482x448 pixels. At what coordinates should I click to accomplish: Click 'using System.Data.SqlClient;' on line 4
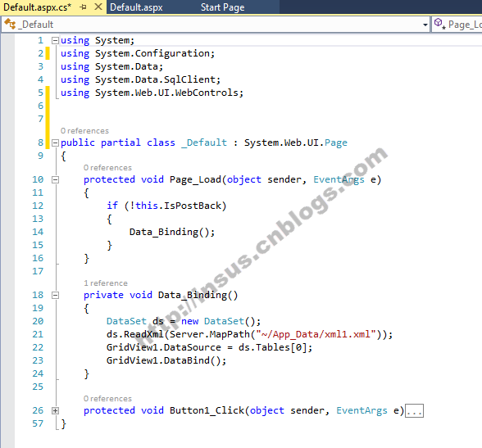point(140,79)
